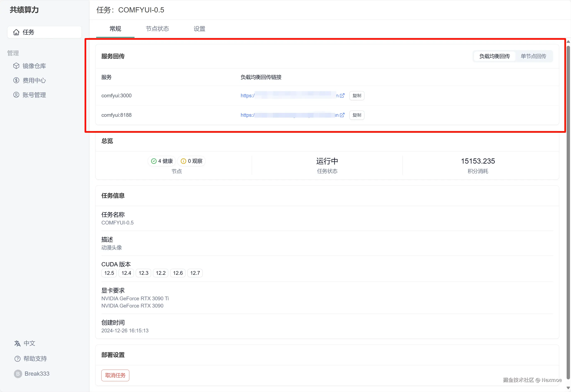Switch to the 节点状态 tab

(157, 29)
